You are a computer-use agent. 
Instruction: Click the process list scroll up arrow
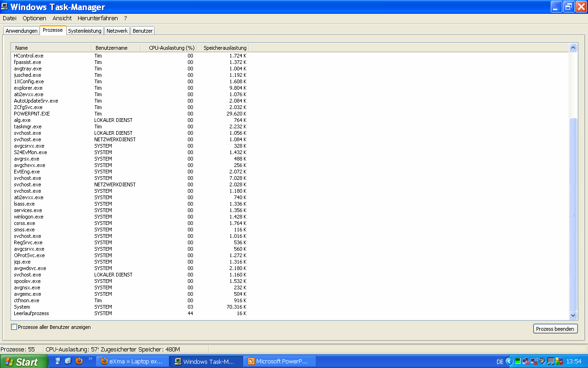click(573, 47)
